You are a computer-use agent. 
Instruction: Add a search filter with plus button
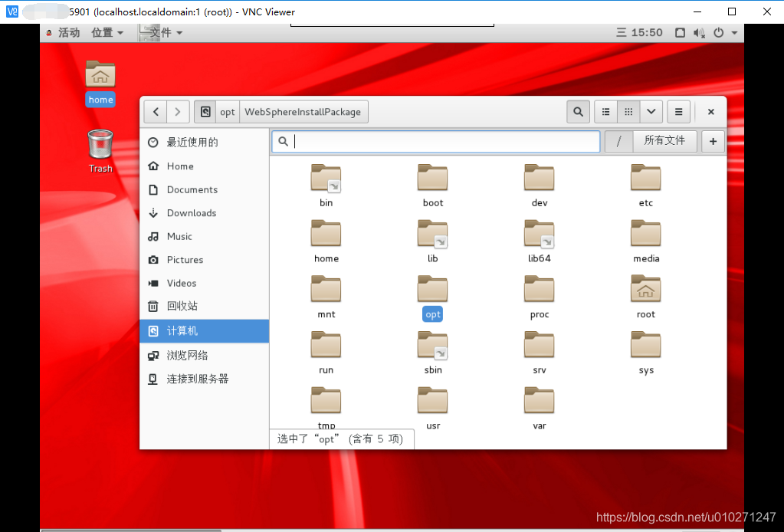713,142
